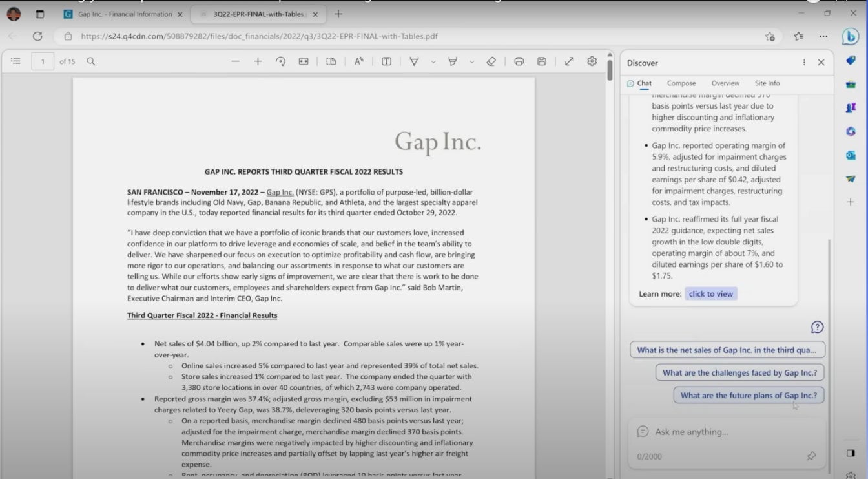Rotate the PDF page
868x479 pixels.
280,61
